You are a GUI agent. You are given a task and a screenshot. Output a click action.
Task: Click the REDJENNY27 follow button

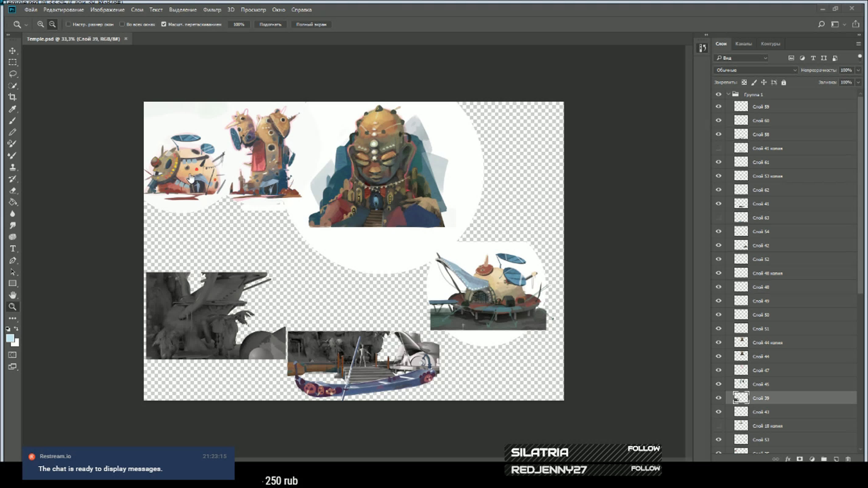(x=645, y=469)
